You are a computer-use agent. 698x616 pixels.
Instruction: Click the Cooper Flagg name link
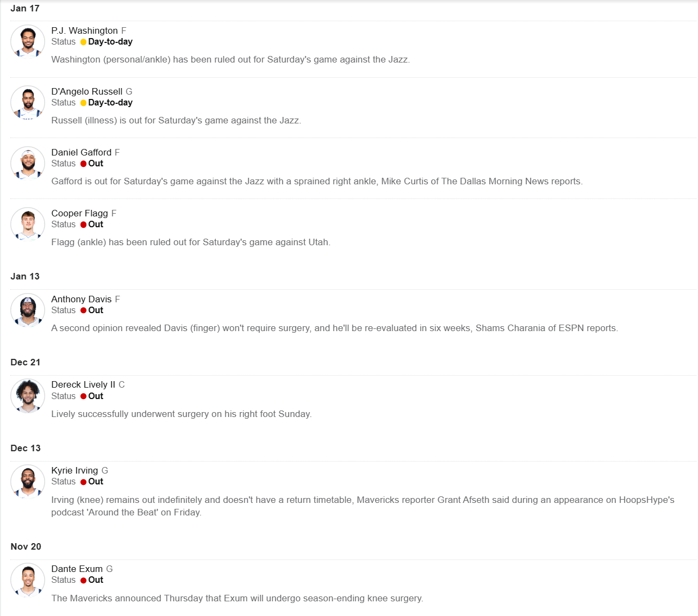coord(79,213)
